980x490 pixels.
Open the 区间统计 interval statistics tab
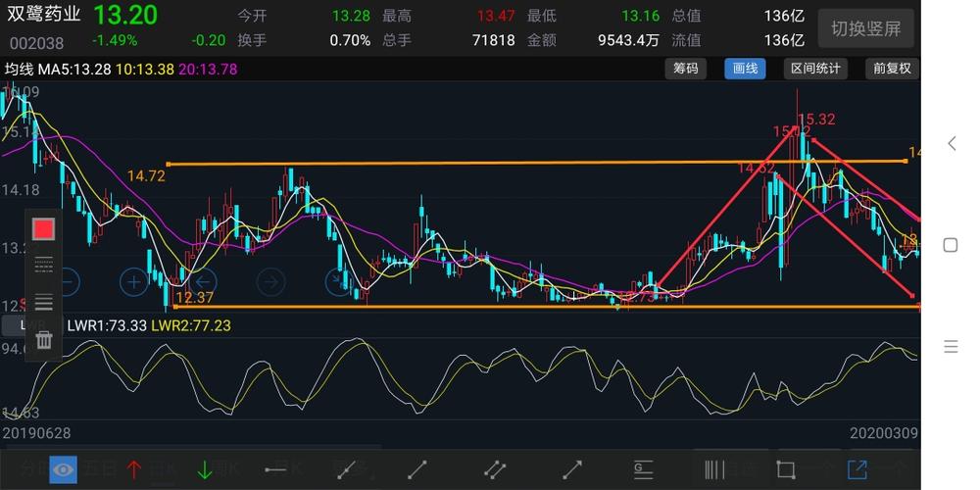815,69
